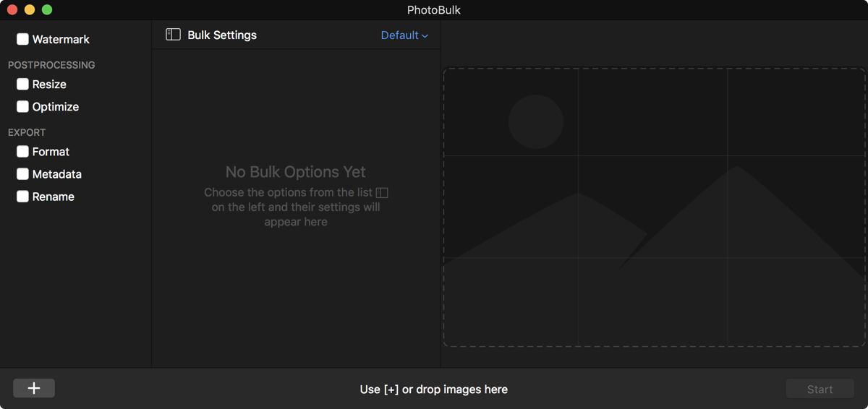Check the Format export option

(23, 152)
